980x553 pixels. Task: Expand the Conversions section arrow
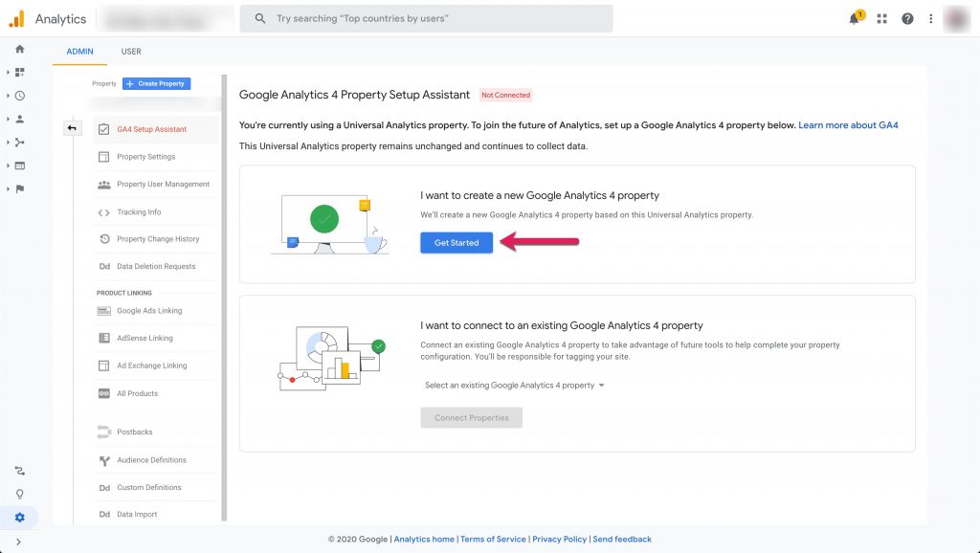tap(8, 188)
